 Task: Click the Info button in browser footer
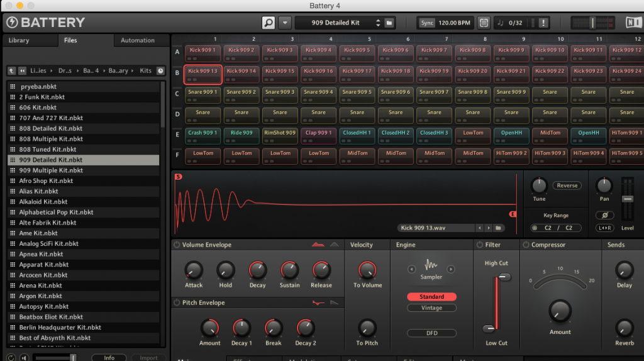pyautogui.click(x=109, y=358)
